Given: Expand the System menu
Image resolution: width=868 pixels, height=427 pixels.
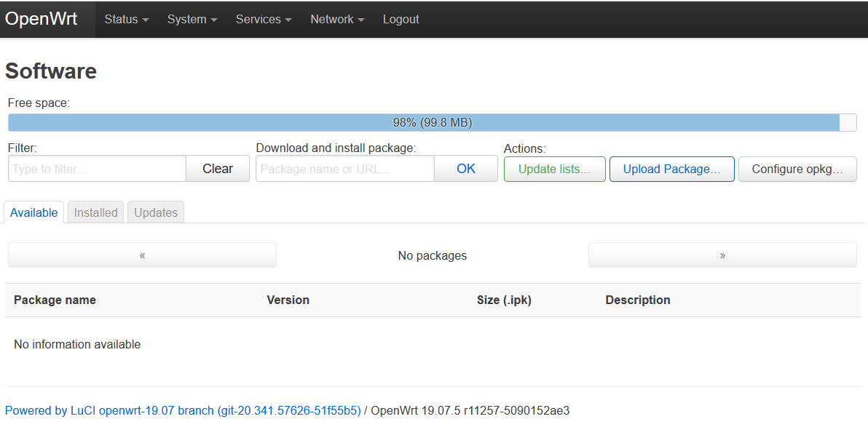Looking at the screenshot, I should click(192, 20).
